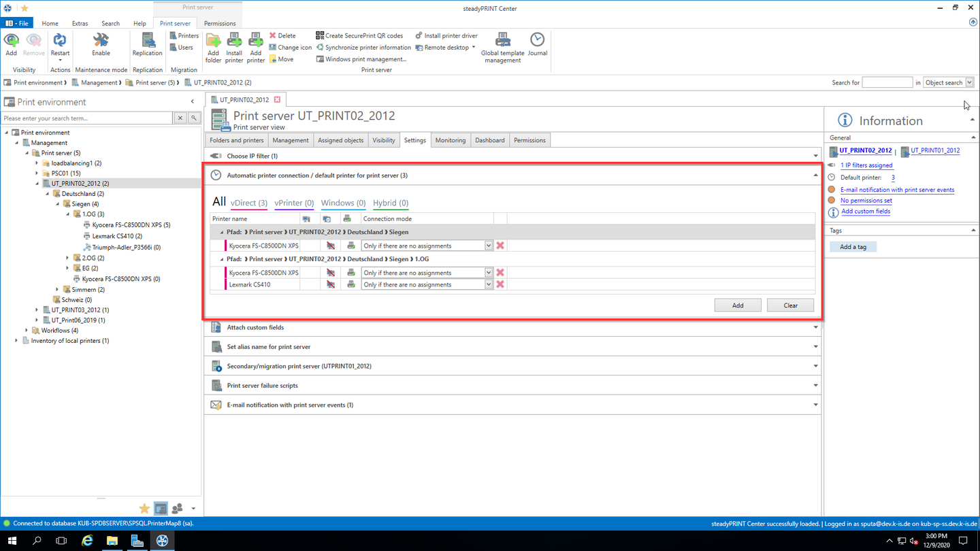Expand the loadbalancing1 tree node
This screenshot has height=551, width=980.
click(37, 163)
